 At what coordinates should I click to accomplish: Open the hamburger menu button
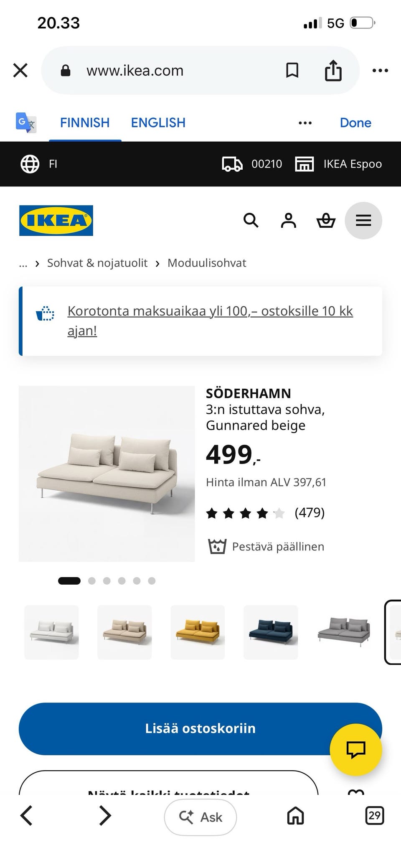363,220
